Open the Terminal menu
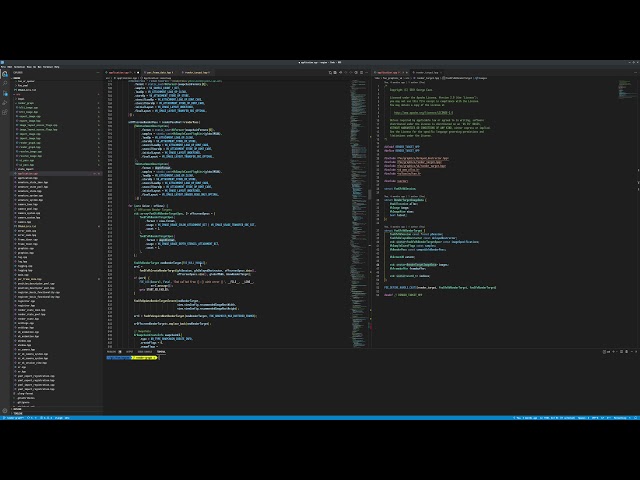 point(48,67)
